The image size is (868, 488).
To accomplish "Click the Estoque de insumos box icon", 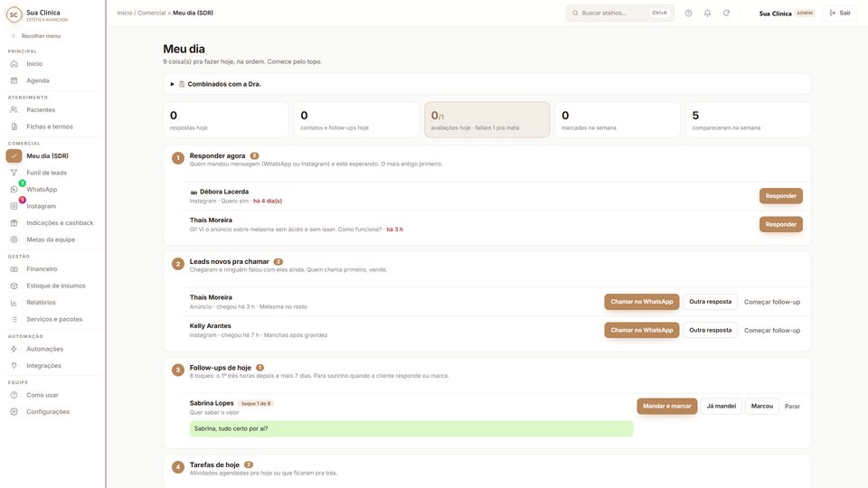I will 14,286.
